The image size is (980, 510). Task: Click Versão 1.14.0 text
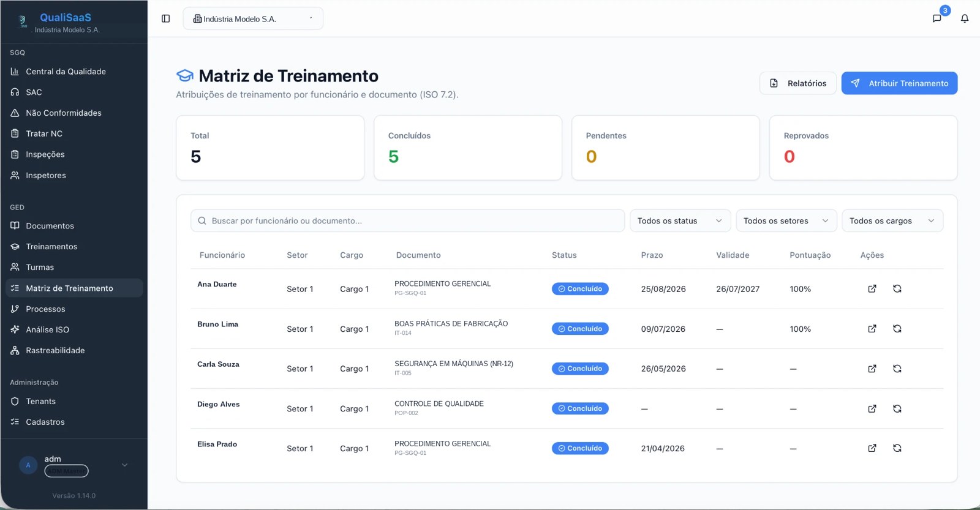pos(74,496)
